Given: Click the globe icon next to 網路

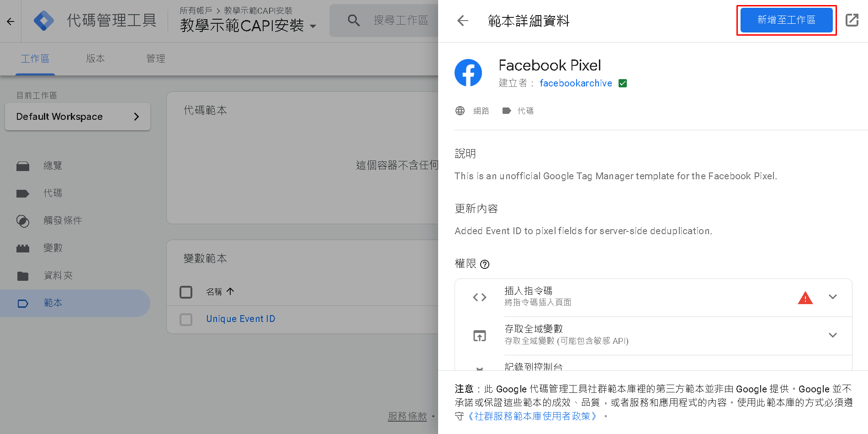Looking at the screenshot, I should (460, 111).
